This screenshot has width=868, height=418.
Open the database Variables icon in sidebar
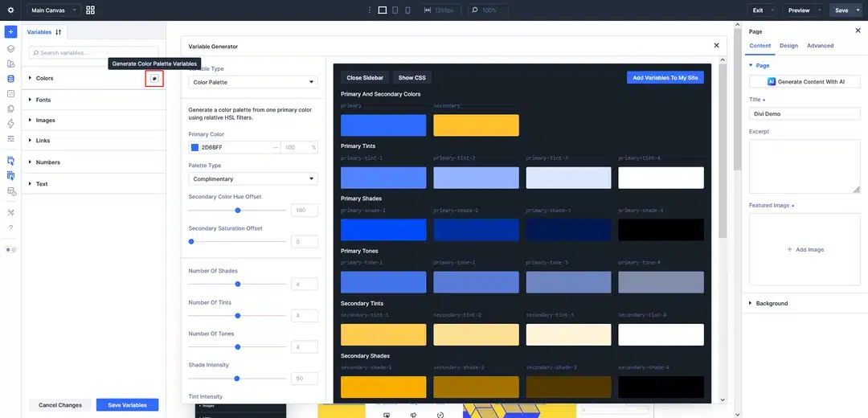coord(10,79)
